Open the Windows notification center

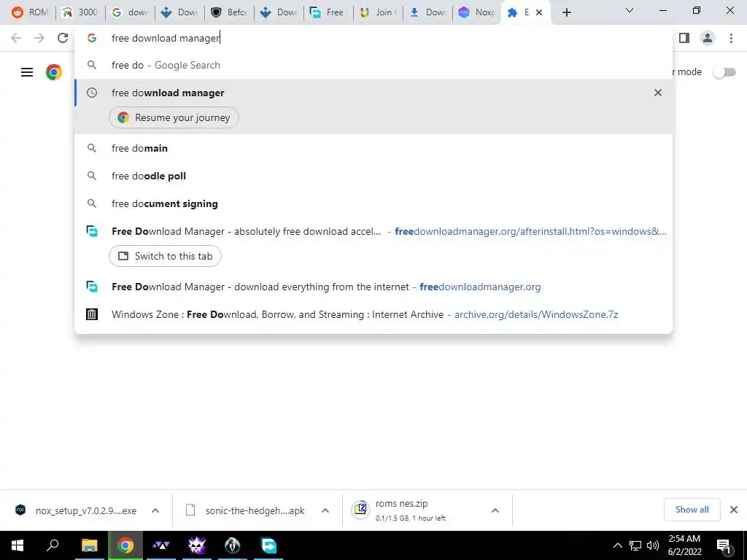click(x=723, y=545)
